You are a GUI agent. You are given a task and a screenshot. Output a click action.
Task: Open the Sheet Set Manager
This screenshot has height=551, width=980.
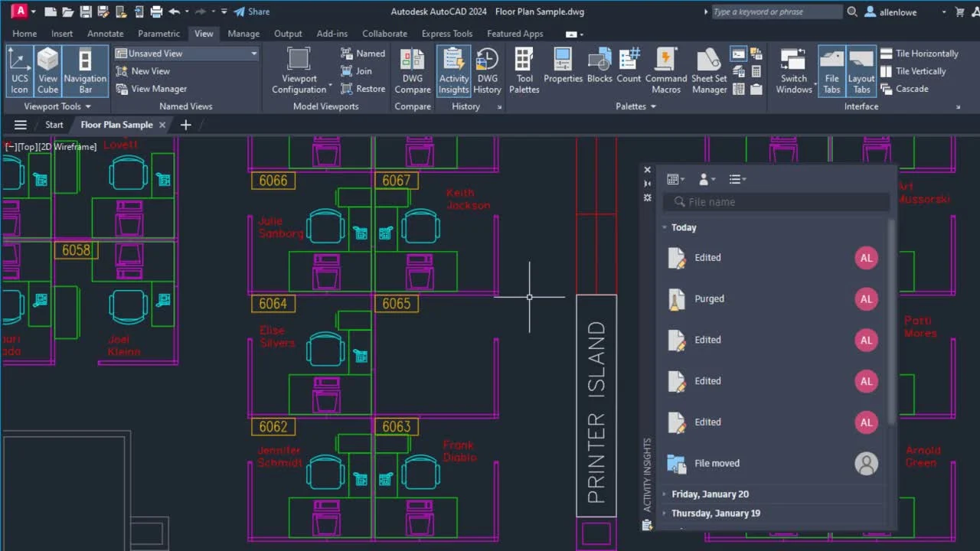point(709,70)
